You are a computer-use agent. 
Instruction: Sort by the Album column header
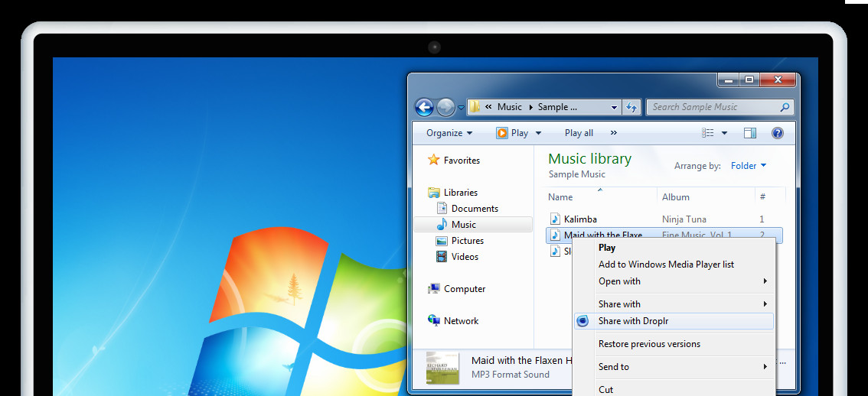click(676, 197)
